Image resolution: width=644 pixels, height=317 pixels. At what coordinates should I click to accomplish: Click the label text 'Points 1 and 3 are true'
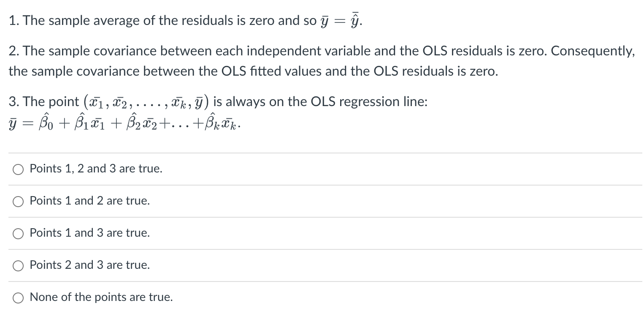89,233
